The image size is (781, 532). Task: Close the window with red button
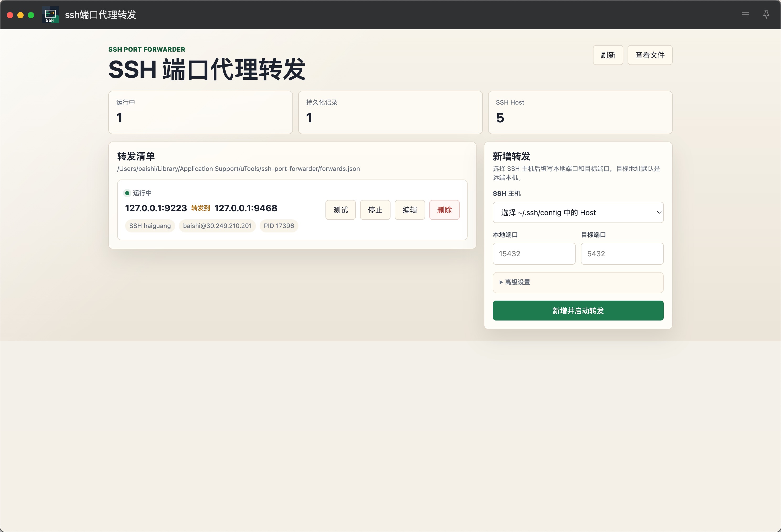coord(10,15)
